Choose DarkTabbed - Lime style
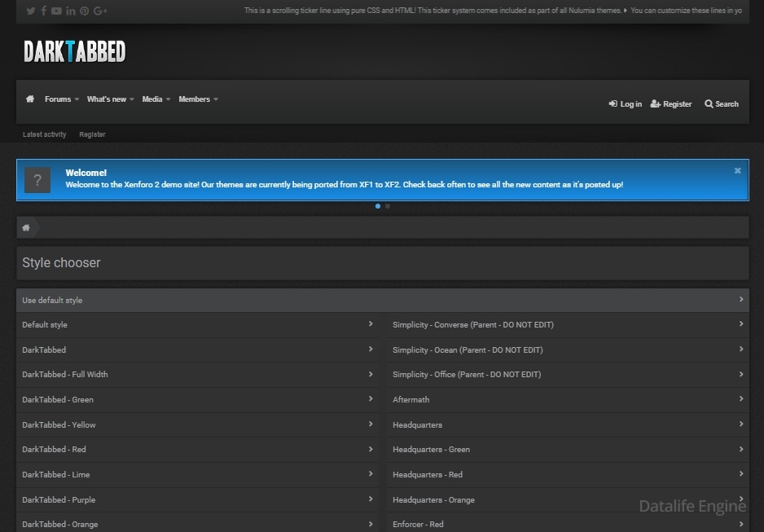Viewport: 764px width, 532px height. 198,474
